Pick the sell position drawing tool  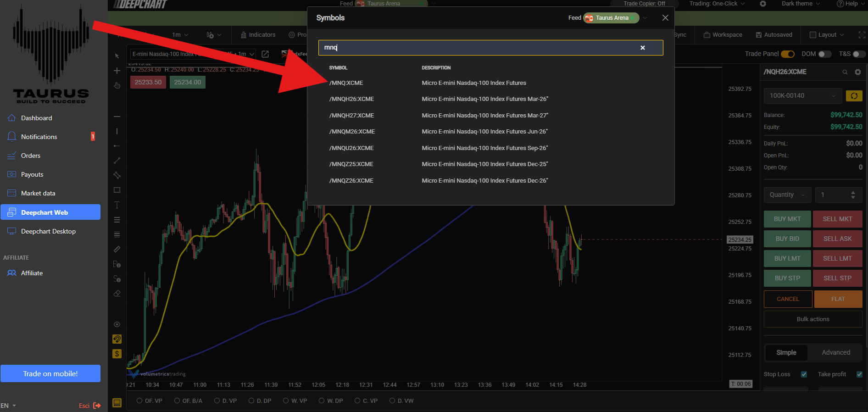117,278
